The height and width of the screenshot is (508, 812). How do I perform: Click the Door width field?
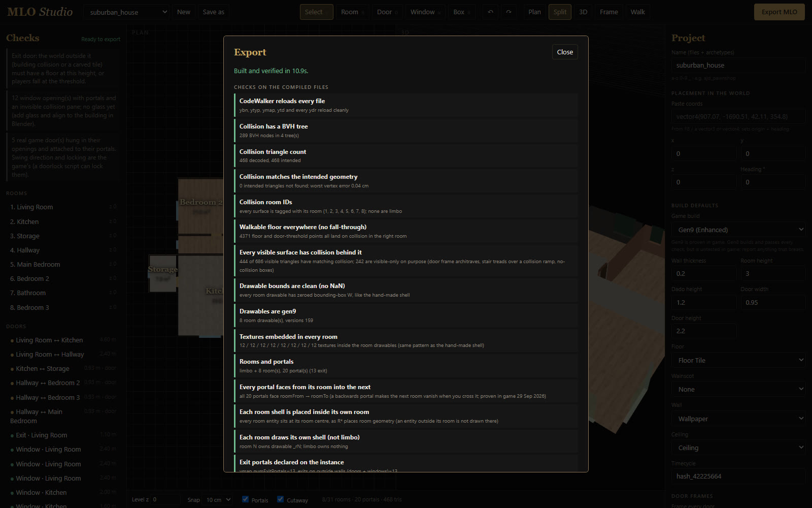tap(773, 302)
